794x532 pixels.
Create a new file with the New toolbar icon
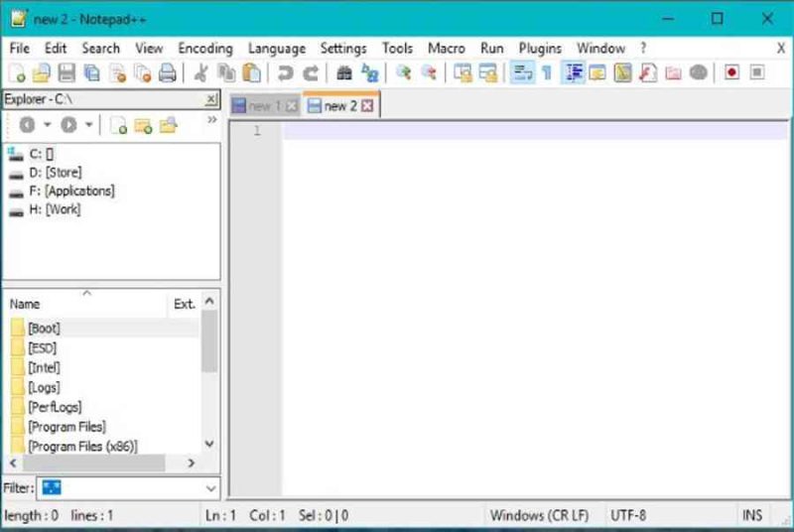pyautogui.click(x=17, y=72)
